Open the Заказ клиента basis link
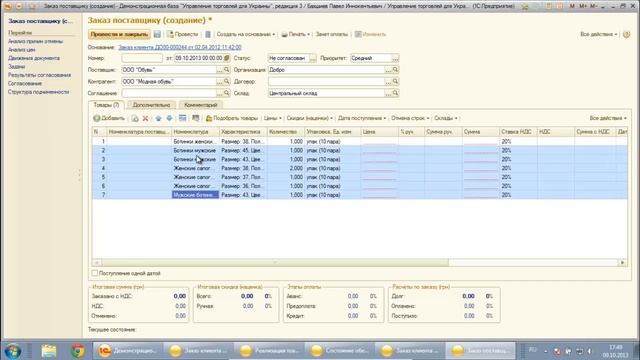The height and width of the screenshot is (360, 640). click(x=180, y=47)
